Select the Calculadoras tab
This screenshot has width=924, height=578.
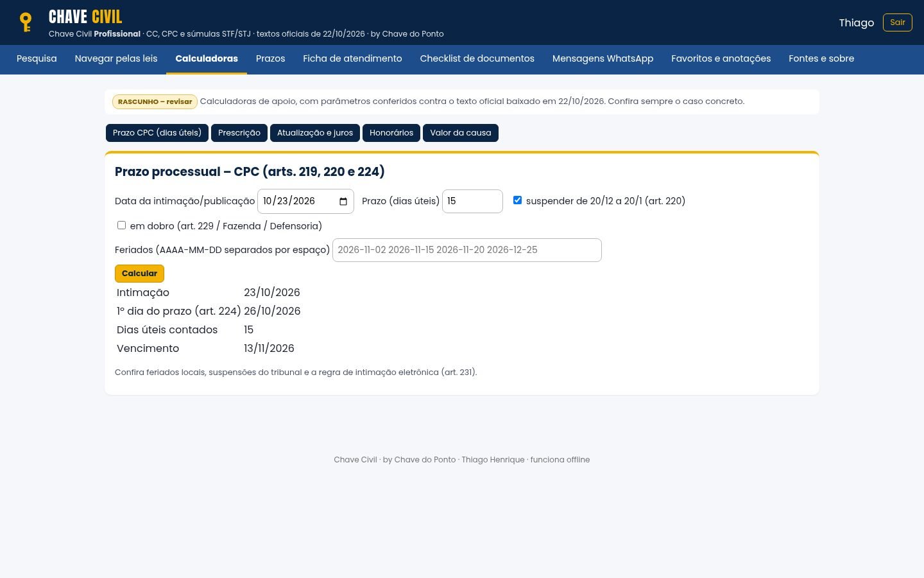(207, 58)
